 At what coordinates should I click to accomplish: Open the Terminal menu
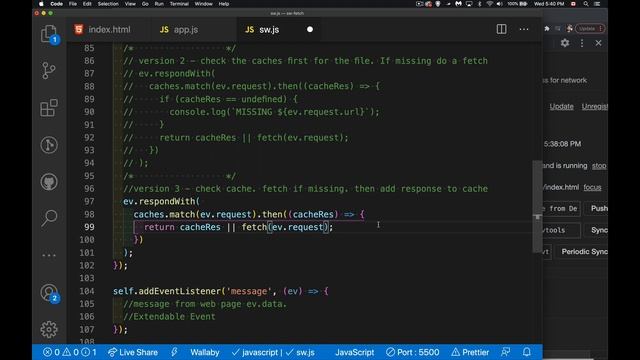[x=179, y=4]
